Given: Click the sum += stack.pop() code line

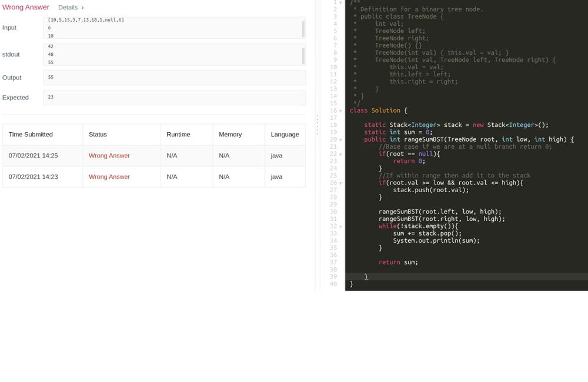Looking at the screenshot, I should [427, 233].
